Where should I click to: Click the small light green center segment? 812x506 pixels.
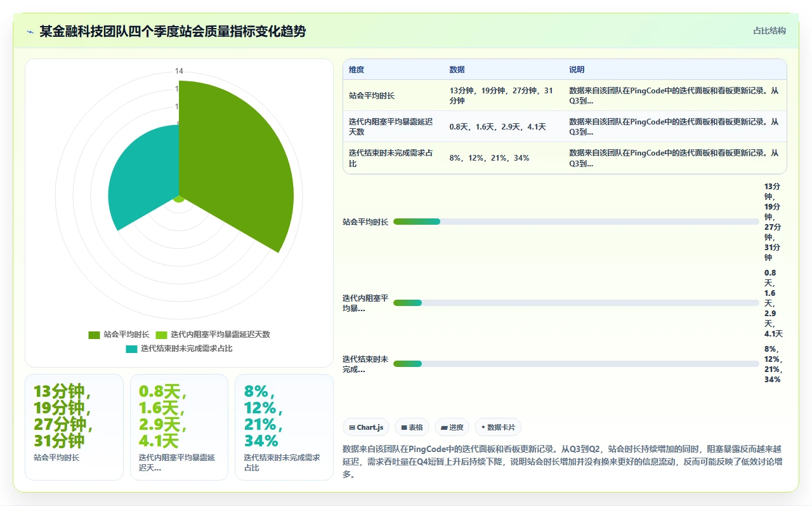coord(179,199)
